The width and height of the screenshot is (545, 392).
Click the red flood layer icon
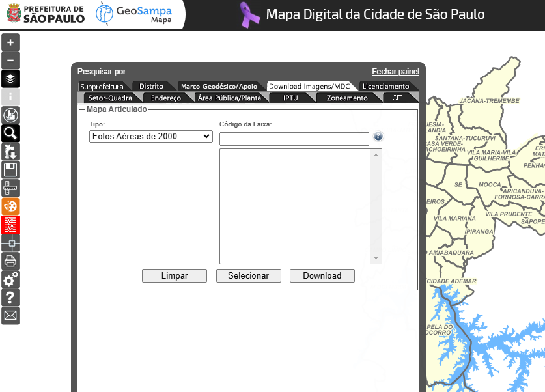10,225
